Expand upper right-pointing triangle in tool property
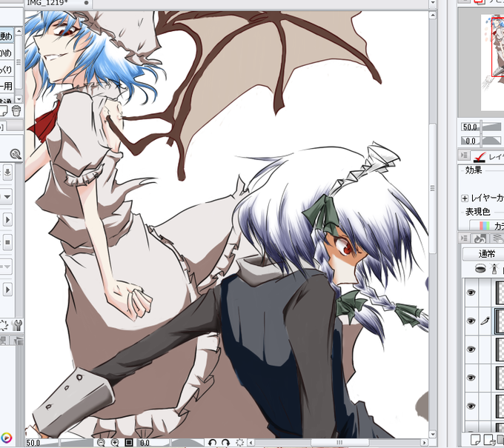The width and height of the screenshot is (504, 448). coord(7,220)
